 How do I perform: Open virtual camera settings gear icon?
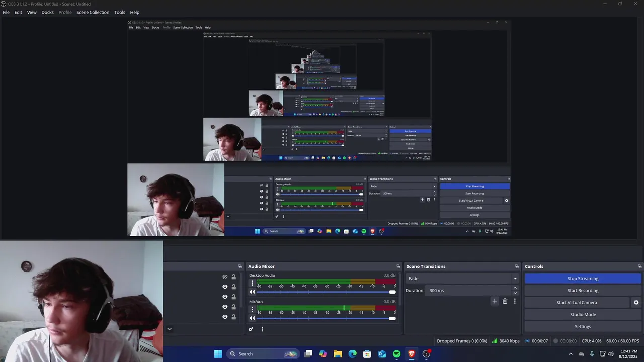point(636,303)
